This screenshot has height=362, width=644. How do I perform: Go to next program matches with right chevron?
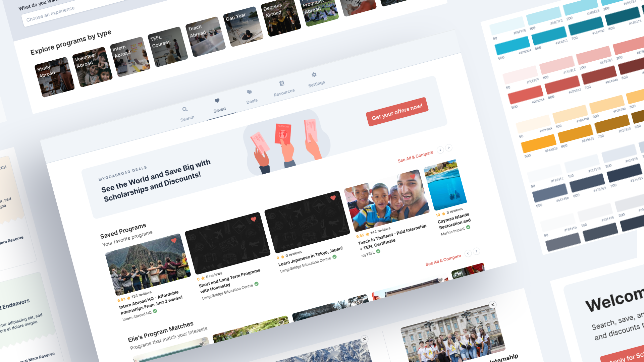(477, 251)
